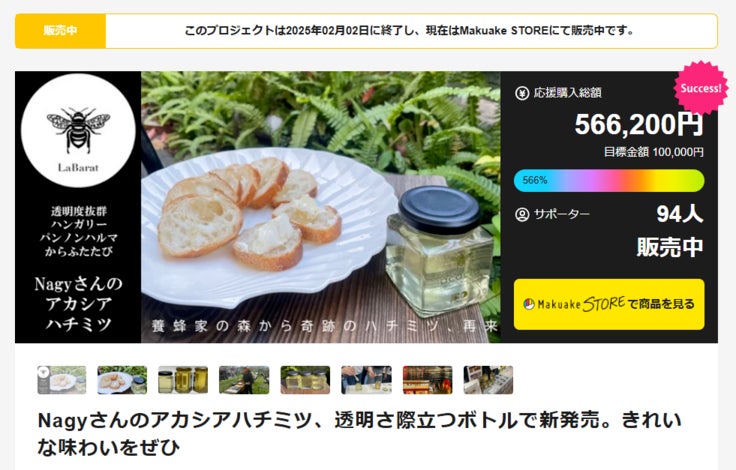Select the fifth thumbnail of jars on greenery
The height and width of the screenshot is (470, 736).
pos(305,380)
